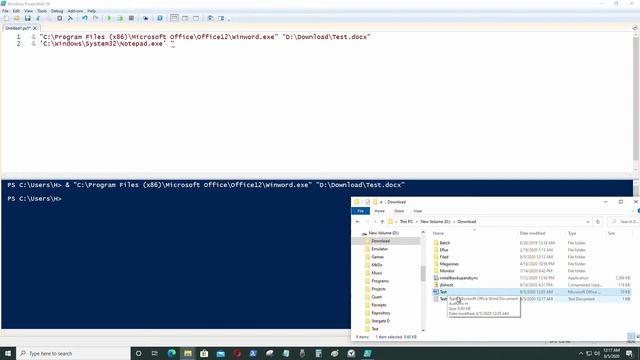The height and width of the screenshot is (360, 640).
Task: Sort files by Type column header
Action: pyautogui.click(x=572, y=233)
